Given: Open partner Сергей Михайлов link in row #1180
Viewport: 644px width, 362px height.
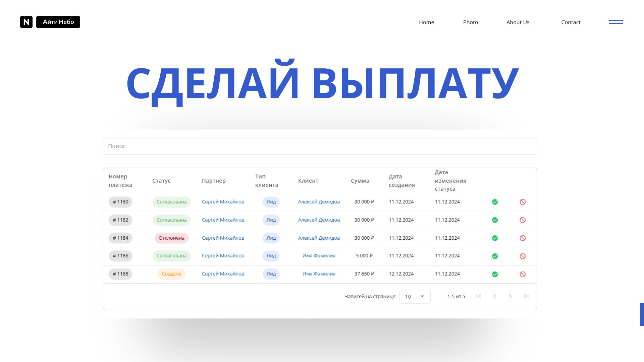Looking at the screenshot, I should pyautogui.click(x=223, y=202).
